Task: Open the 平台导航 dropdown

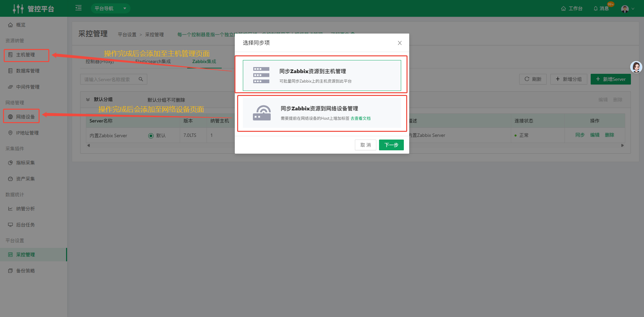Action: (x=110, y=8)
